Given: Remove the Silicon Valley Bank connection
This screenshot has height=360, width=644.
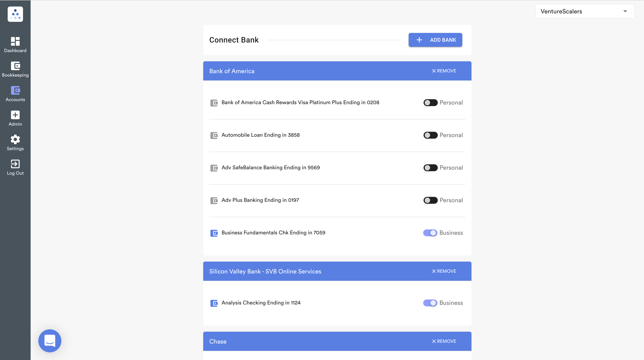Looking at the screenshot, I should [444, 271].
